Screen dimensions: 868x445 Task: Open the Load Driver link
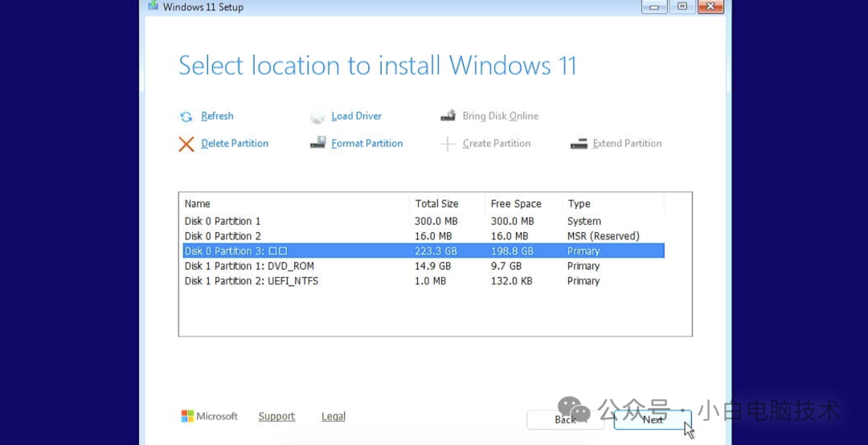point(356,116)
